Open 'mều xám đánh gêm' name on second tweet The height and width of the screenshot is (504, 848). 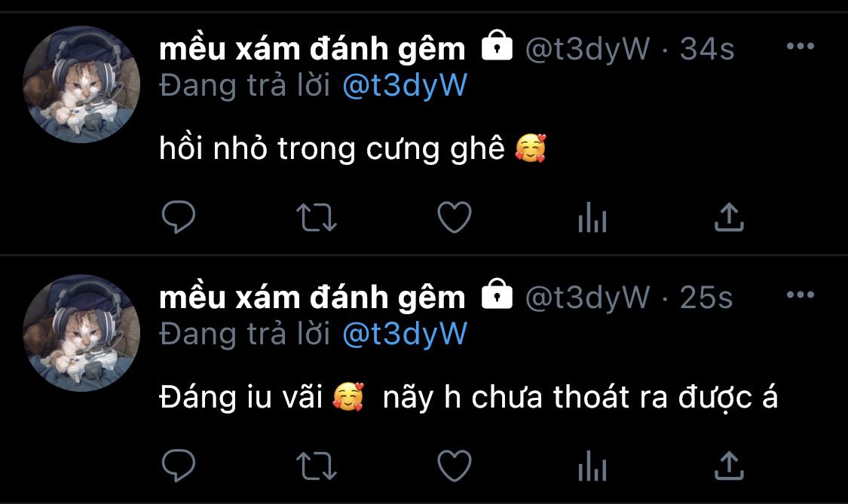click(x=312, y=297)
